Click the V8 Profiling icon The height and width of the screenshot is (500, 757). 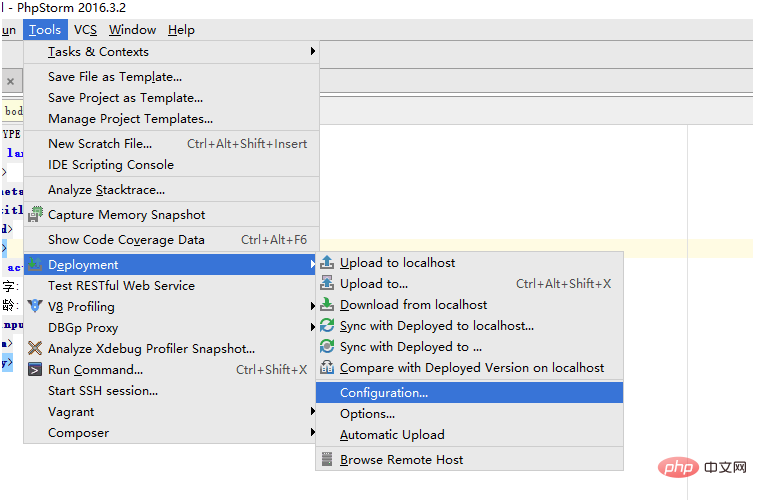click(x=35, y=306)
